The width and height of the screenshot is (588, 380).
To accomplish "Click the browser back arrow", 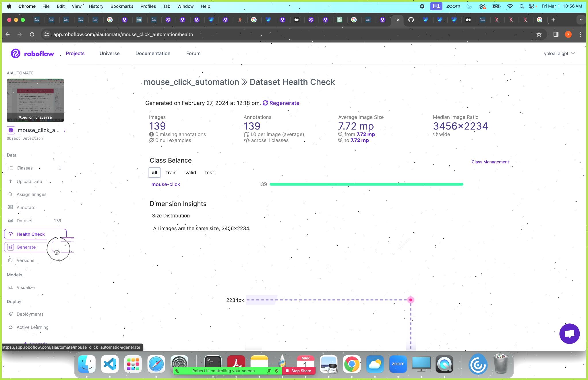I will point(8,34).
